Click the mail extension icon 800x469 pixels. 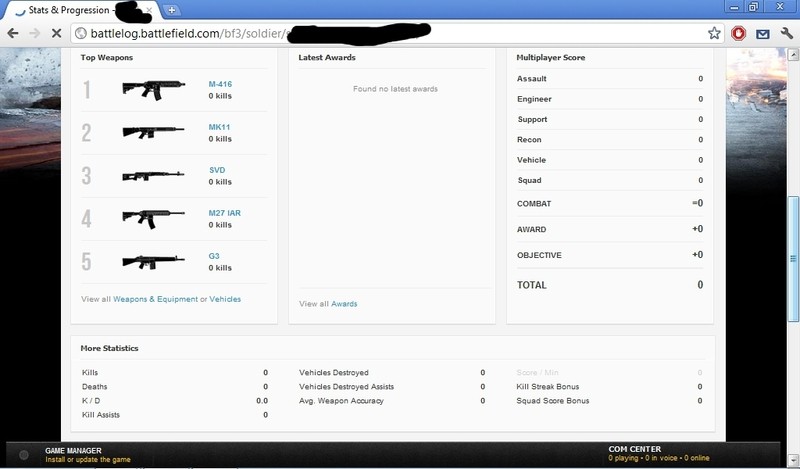(x=762, y=33)
